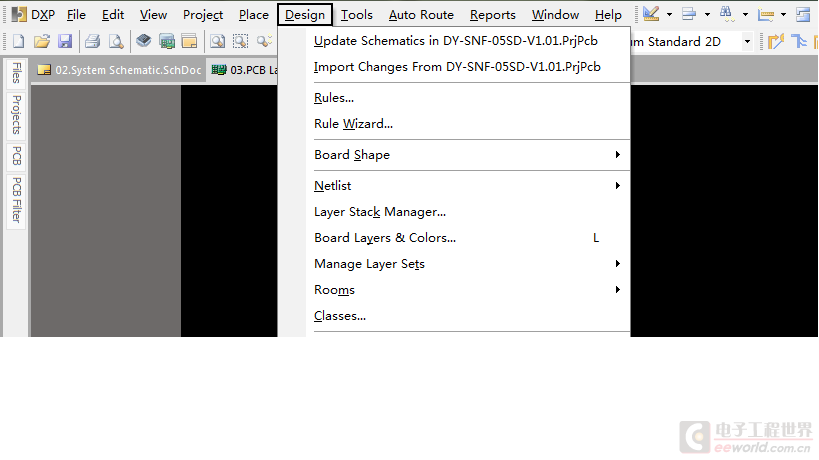The height and width of the screenshot is (460, 819).
Task: Click the Open folder toolbar icon
Action: click(42, 41)
